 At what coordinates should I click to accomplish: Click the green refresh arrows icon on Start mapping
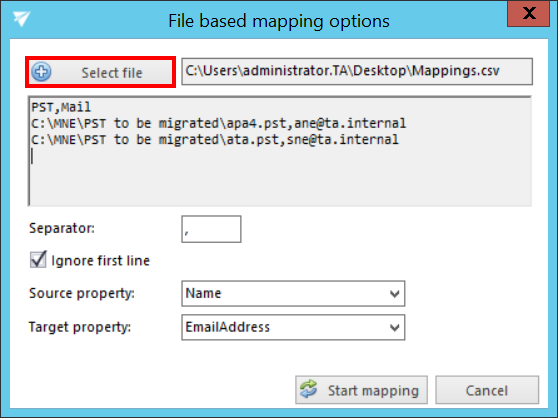pyautogui.click(x=308, y=389)
